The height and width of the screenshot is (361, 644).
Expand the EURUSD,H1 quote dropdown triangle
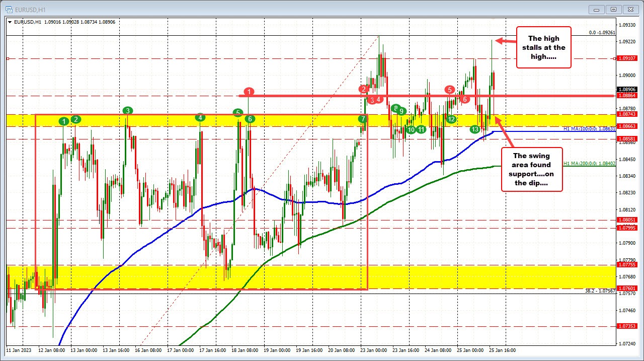pyautogui.click(x=10, y=22)
